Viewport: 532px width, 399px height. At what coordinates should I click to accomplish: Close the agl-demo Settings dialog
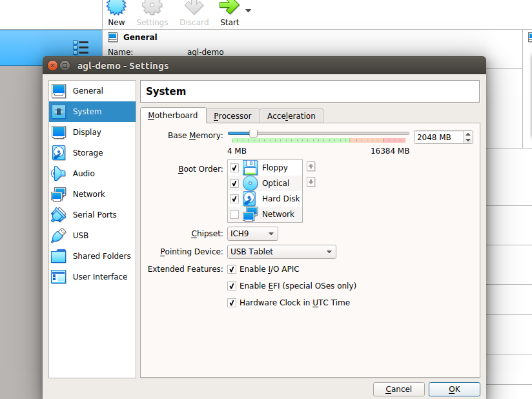point(52,65)
